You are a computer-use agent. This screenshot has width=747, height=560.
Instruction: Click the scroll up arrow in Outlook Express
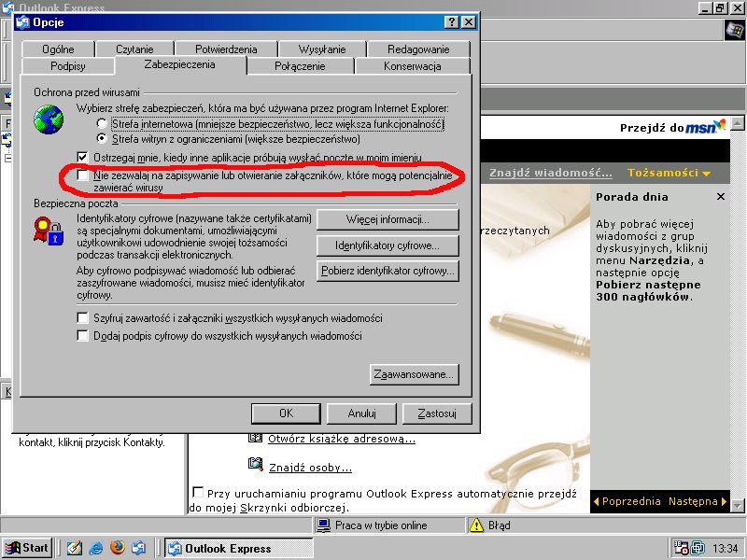point(738,123)
